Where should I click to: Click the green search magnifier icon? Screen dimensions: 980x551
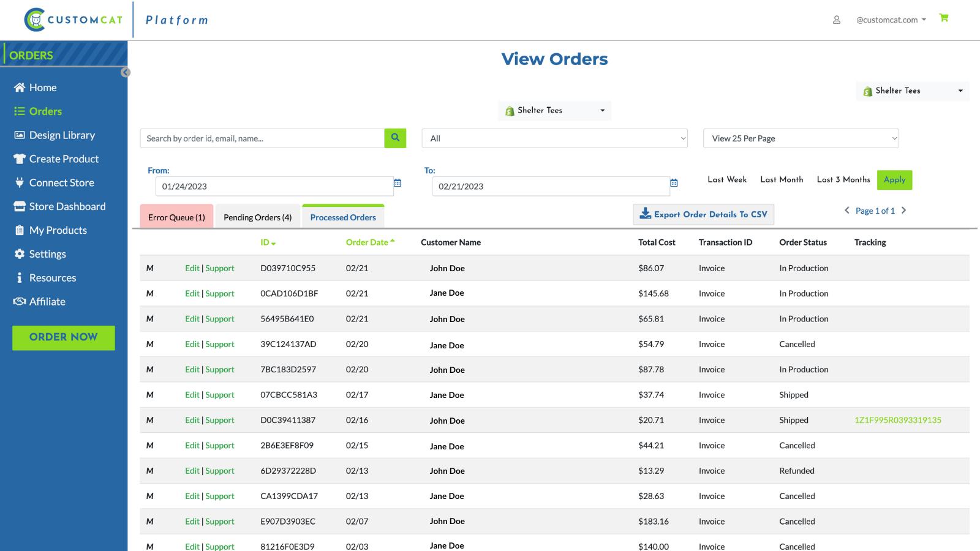pyautogui.click(x=395, y=138)
